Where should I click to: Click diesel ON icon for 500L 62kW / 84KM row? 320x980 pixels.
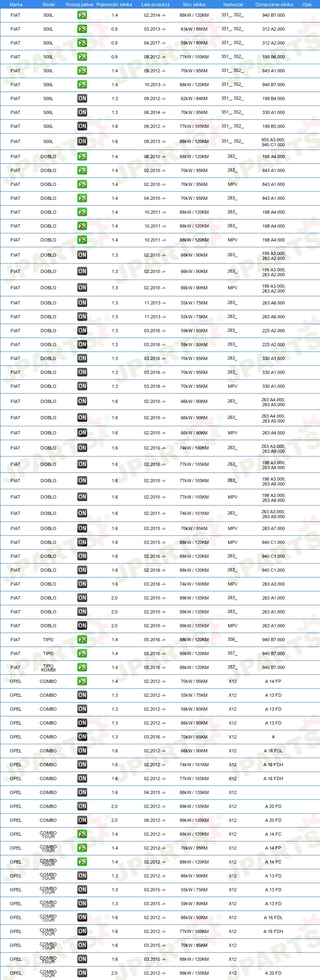(82, 98)
